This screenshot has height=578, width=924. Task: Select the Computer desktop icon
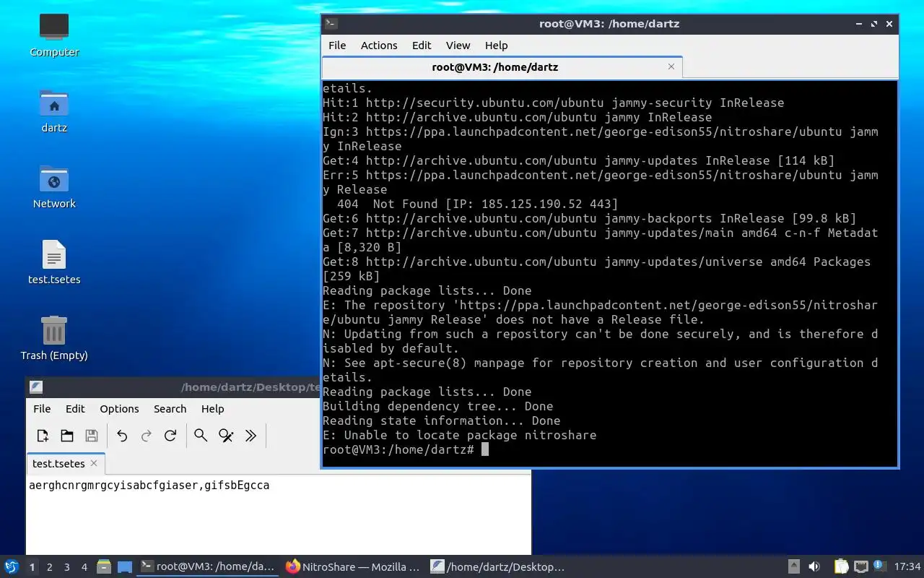coord(54,34)
